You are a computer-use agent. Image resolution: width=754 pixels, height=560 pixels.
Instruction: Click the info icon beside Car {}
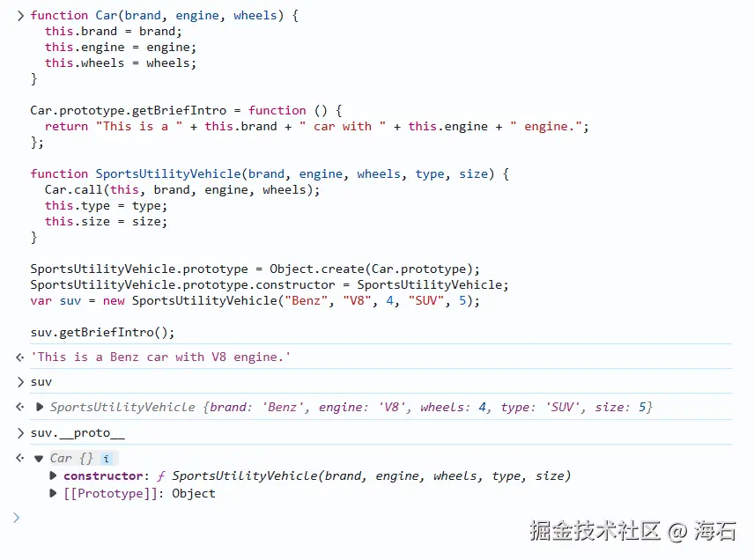click(107, 459)
